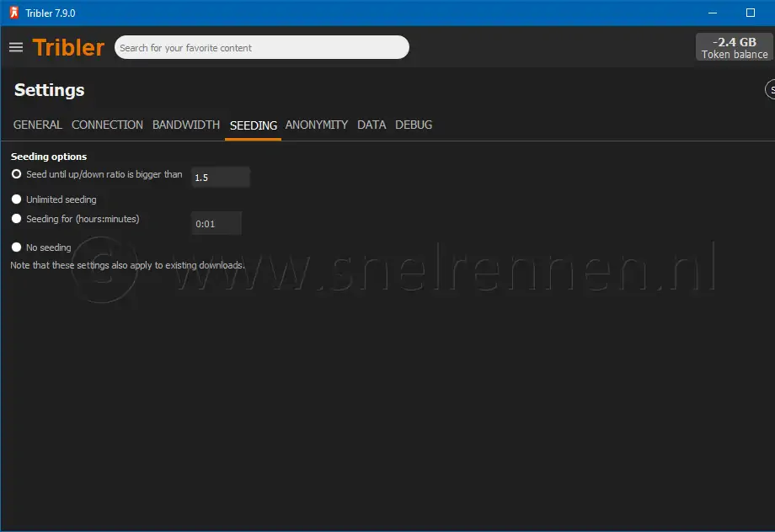
Task: Click the Tribler app icon in title bar
Action: pyautogui.click(x=13, y=13)
